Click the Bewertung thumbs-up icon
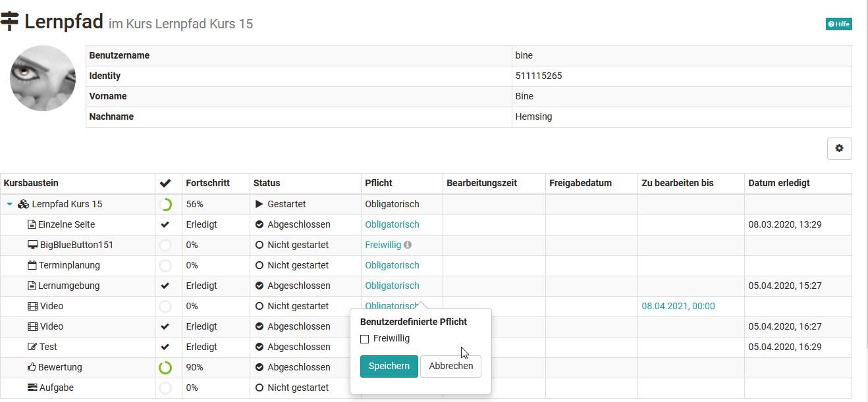This screenshot has width=868, height=402. pyautogui.click(x=32, y=367)
